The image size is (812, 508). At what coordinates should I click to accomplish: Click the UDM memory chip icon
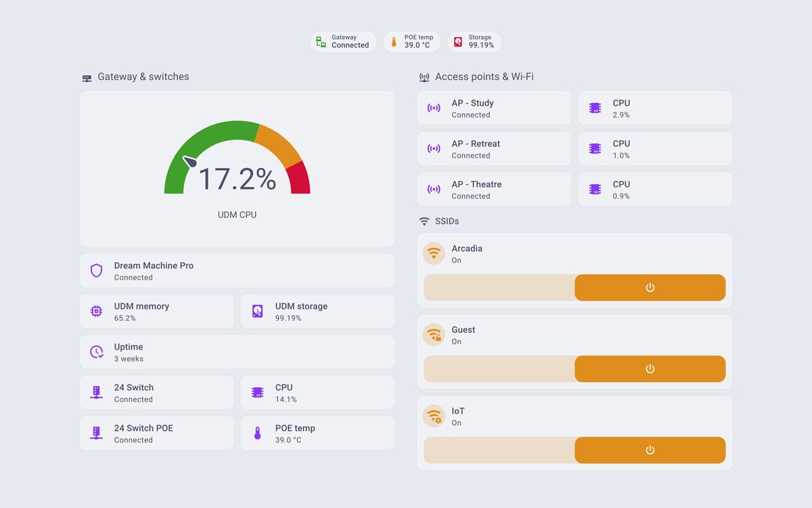click(96, 312)
